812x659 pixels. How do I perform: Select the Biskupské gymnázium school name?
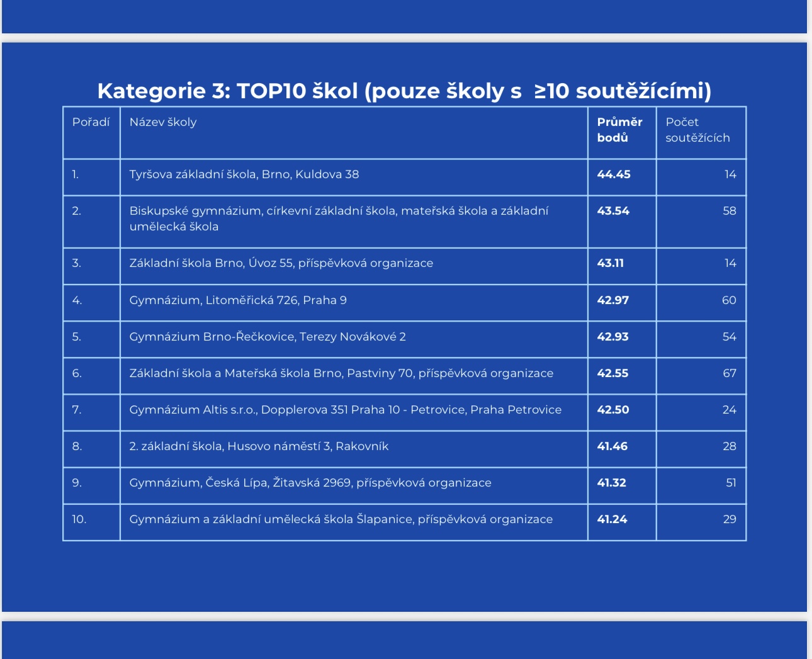click(339, 218)
